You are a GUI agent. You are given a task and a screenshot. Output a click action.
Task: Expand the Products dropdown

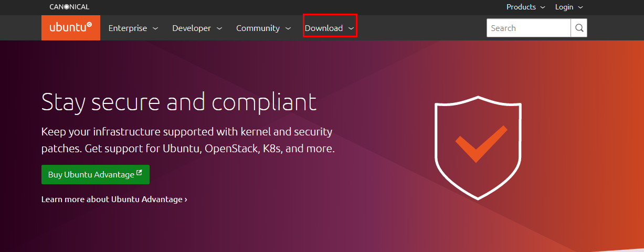[526, 7]
